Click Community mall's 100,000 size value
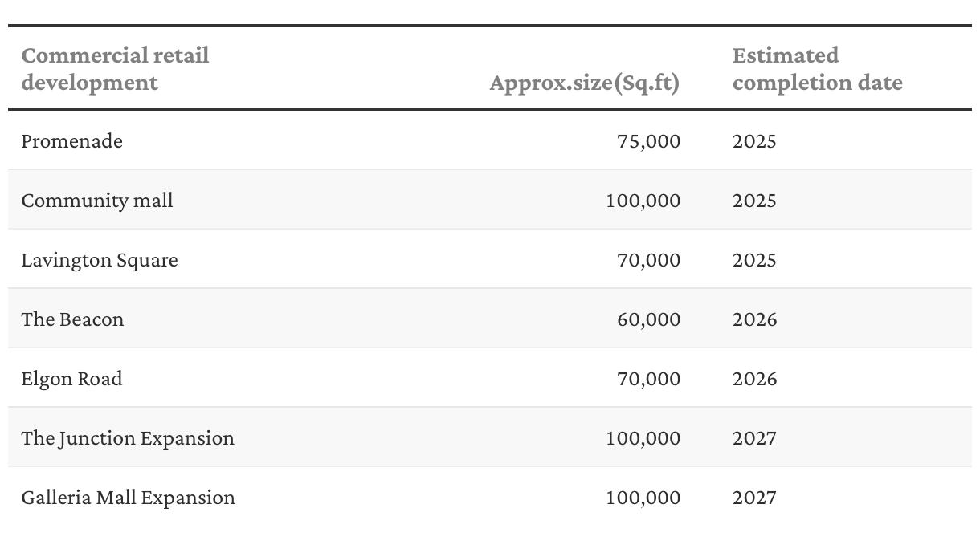Image resolution: width=980 pixels, height=533 pixels. (643, 201)
